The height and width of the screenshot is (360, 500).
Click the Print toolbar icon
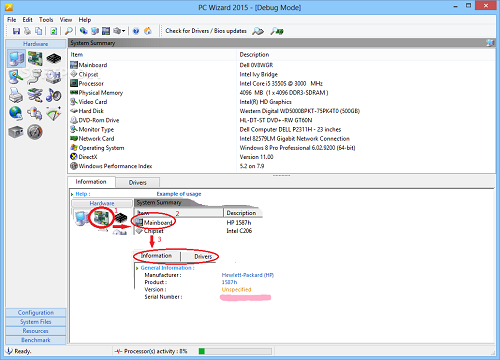[27, 31]
